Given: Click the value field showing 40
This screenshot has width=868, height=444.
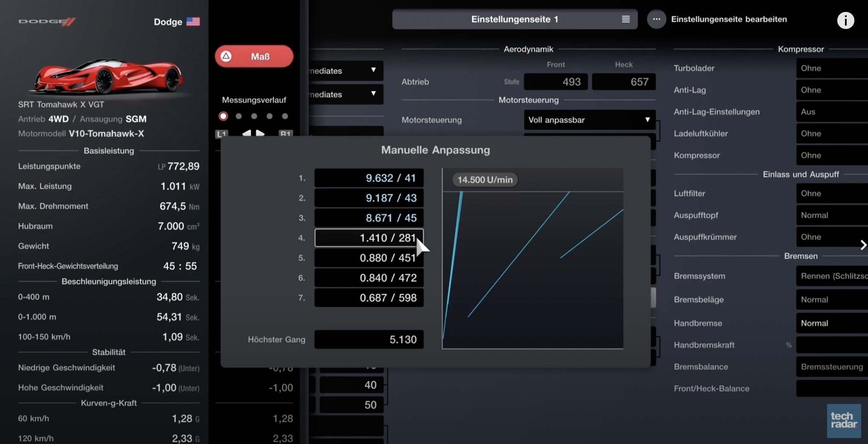Looking at the screenshot, I should (x=352, y=385).
